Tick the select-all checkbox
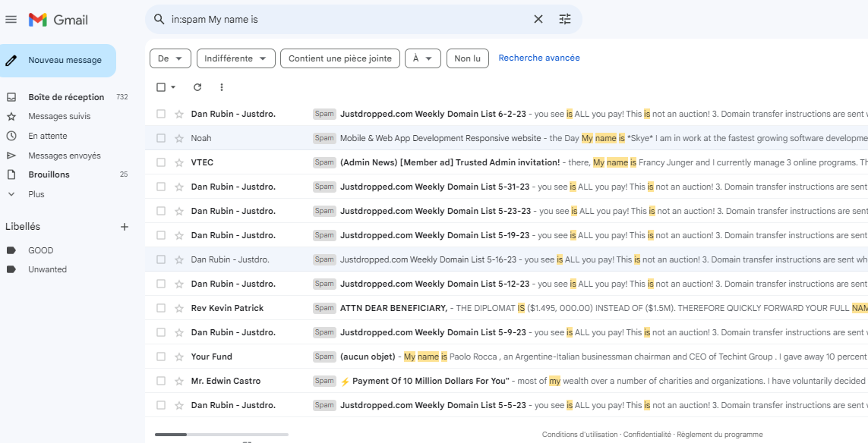The width and height of the screenshot is (868, 443). tap(161, 86)
